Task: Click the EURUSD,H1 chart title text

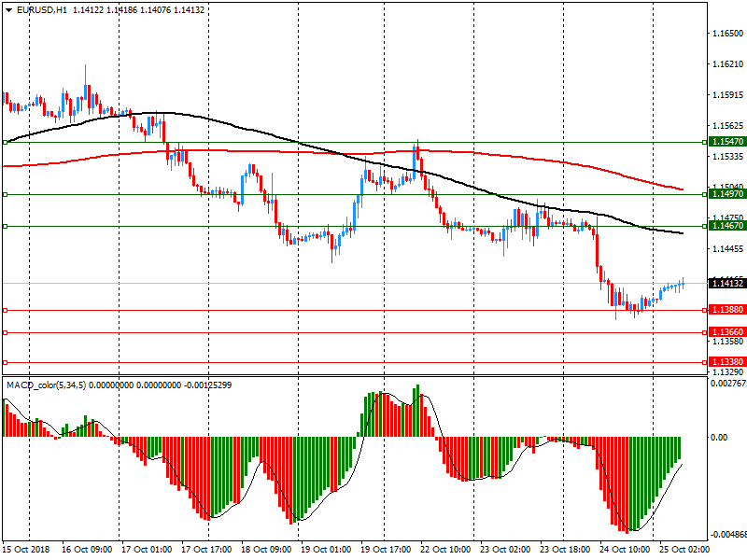Action: [x=42, y=9]
